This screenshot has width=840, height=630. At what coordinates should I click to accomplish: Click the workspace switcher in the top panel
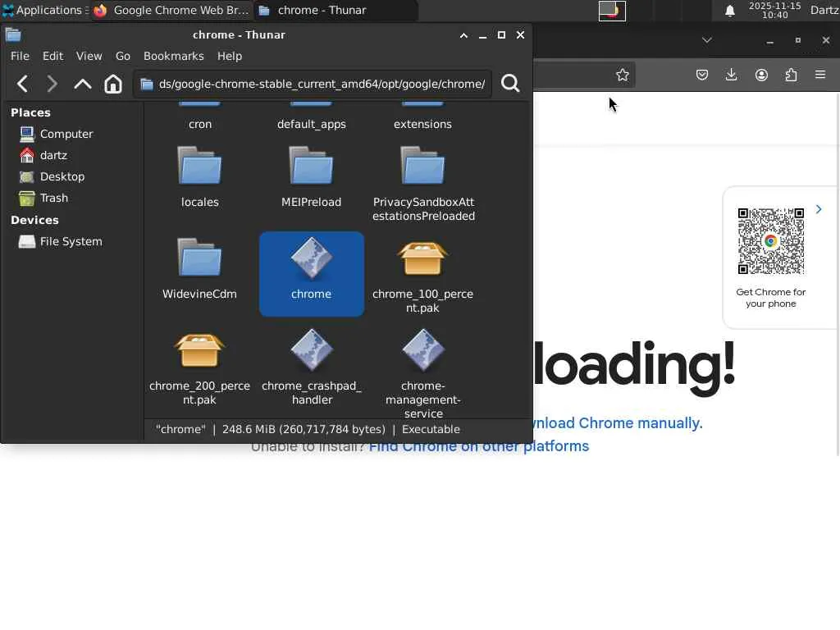coord(612,11)
